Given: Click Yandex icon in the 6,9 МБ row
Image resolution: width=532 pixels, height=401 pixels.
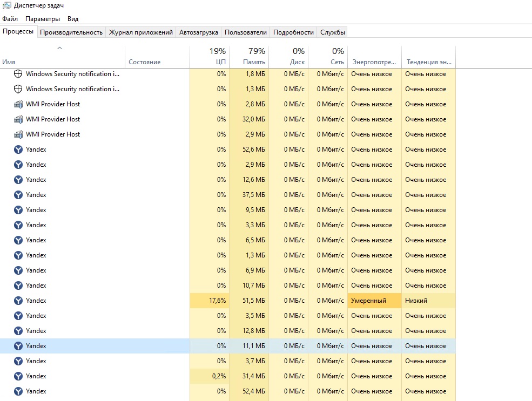Looking at the screenshot, I should (18, 270).
